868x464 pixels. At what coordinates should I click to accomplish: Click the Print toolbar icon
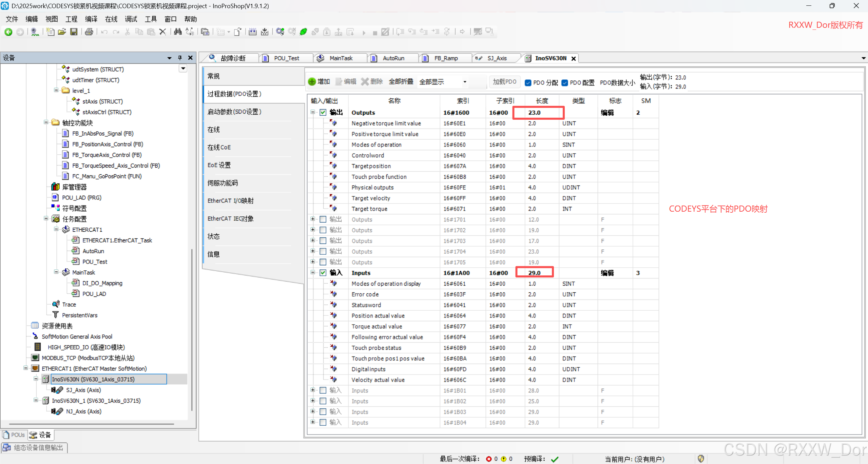(89, 32)
